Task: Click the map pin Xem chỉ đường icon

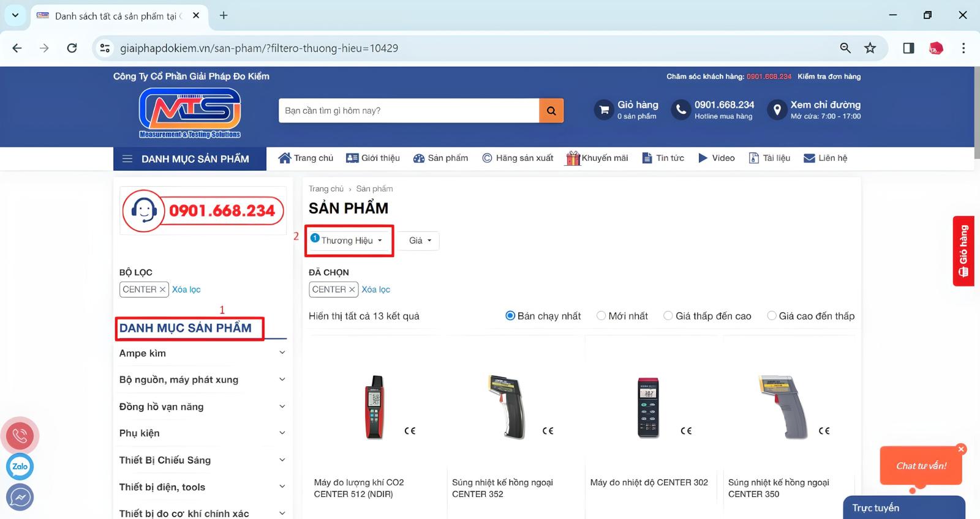Action: (777, 110)
